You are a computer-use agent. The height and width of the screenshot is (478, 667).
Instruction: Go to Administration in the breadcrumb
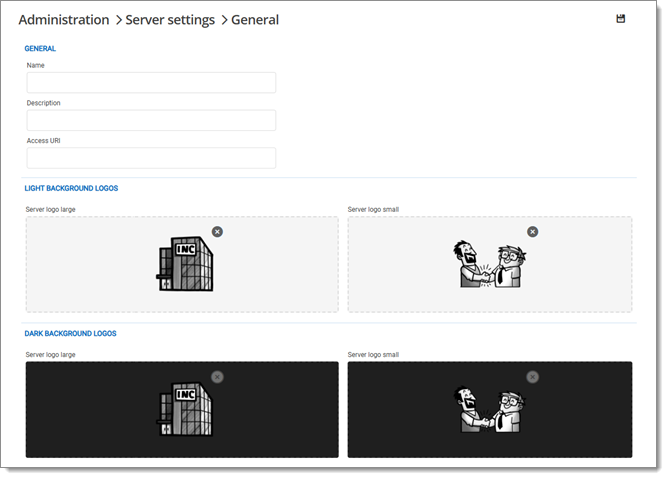click(x=64, y=20)
